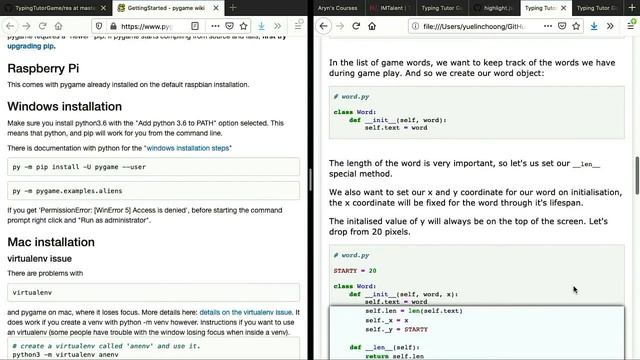Open tracking protection shield in left window
The width and height of the screenshot is (640, 360).
(99, 26)
